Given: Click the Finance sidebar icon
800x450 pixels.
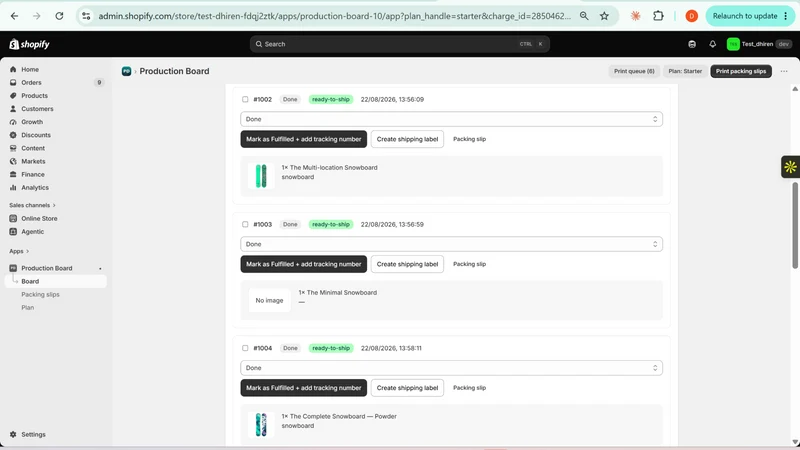Looking at the screenshot, I should (x=13, y=174).
